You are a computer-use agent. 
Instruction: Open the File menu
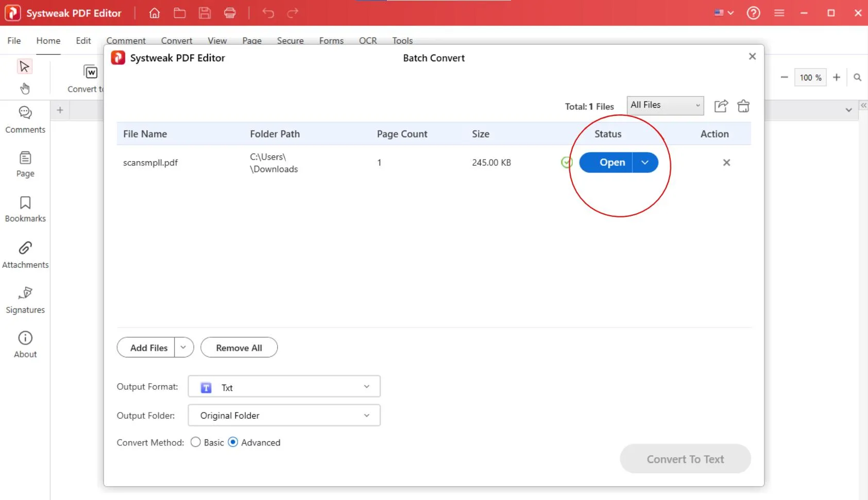coord(14,41)
